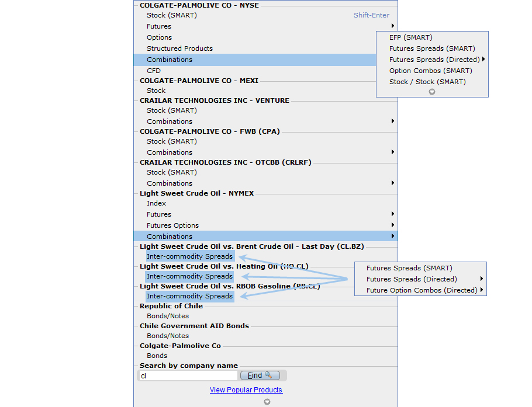Select Stock (SMART) under Crailar OTCBB (CRLRF)
The width and height of the screenshot is (532, 407).
pyautogui.click(x=172, y=172)
